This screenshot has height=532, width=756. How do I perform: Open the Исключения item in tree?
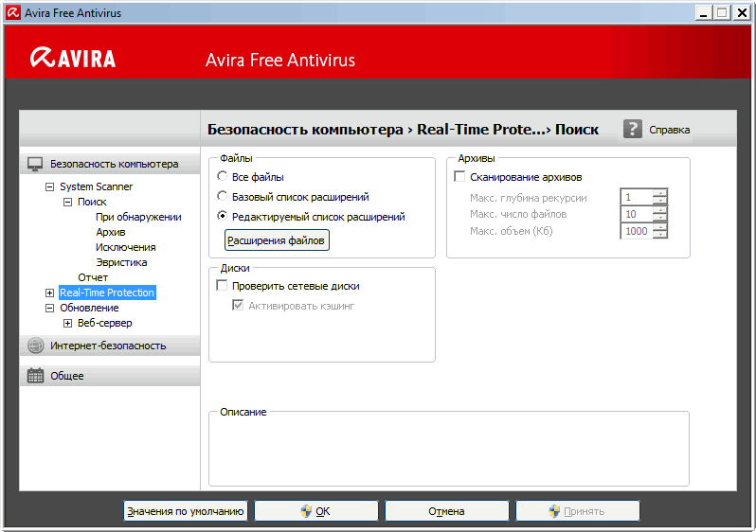coord(125,247)
